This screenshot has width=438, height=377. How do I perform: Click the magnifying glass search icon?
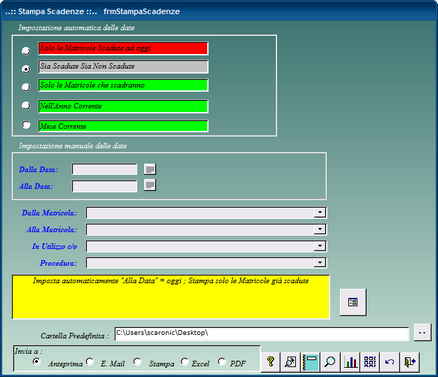pos(330,362)
